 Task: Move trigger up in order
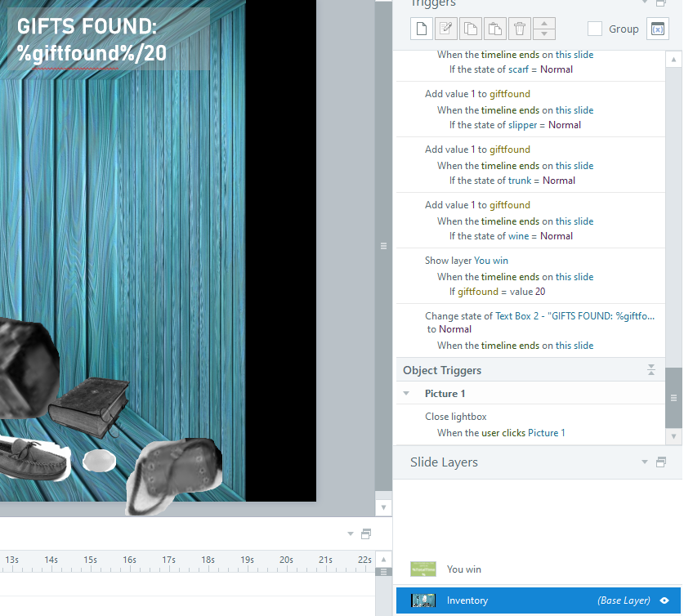(544, 24)
